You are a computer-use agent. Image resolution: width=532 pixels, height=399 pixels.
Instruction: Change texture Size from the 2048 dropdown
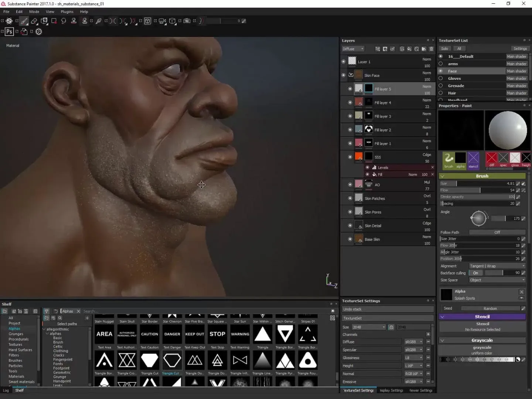point(368,327)
